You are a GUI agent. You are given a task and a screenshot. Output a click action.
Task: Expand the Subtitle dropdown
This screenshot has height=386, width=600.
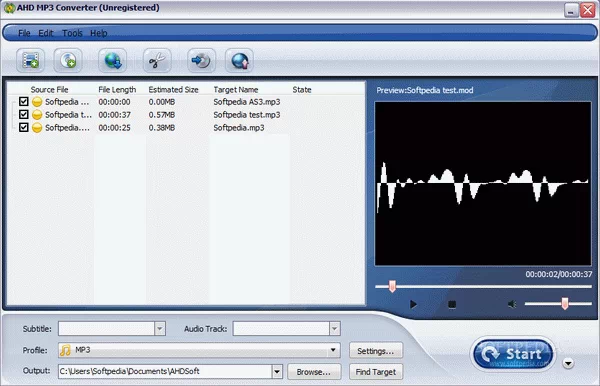tap(160, 329)
